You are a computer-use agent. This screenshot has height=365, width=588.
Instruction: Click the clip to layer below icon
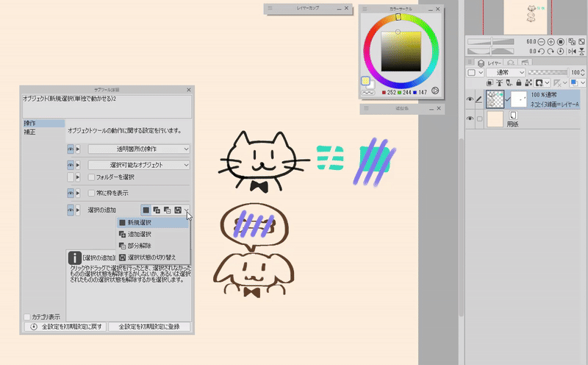(490, 82)
